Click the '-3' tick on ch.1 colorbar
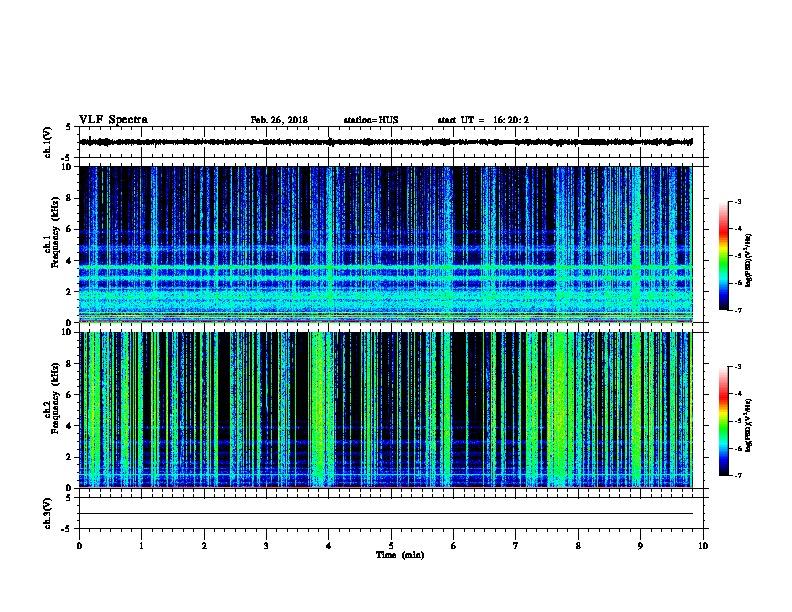Viewport: 792px width, 612px height. click(737, 202)
